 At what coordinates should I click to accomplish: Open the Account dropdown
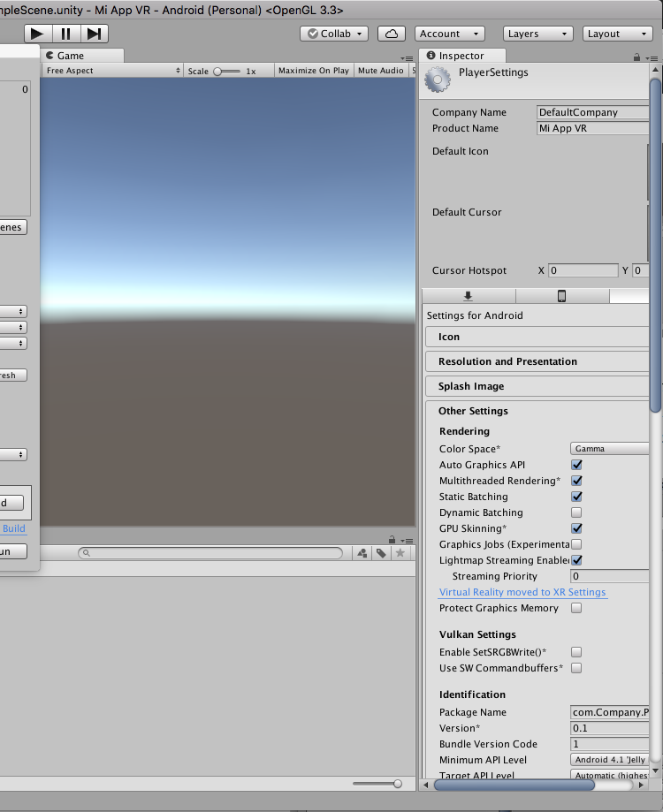click(x=450, y=34)
